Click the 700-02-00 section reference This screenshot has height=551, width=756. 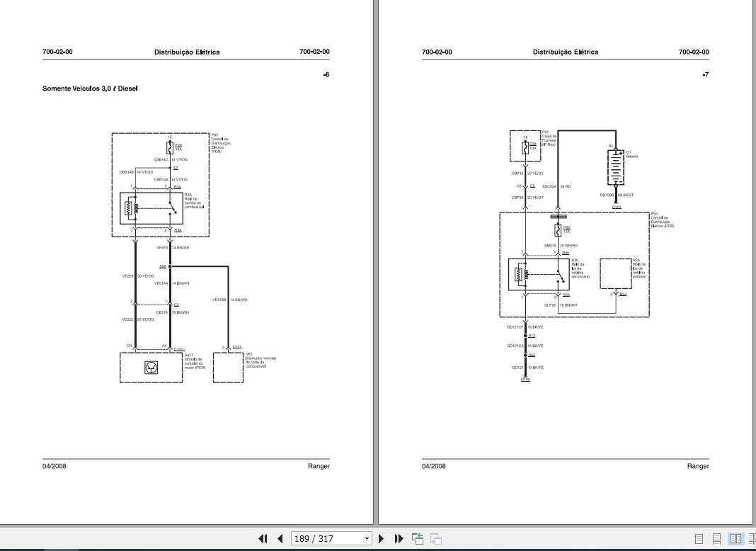(x=57, y=52)
